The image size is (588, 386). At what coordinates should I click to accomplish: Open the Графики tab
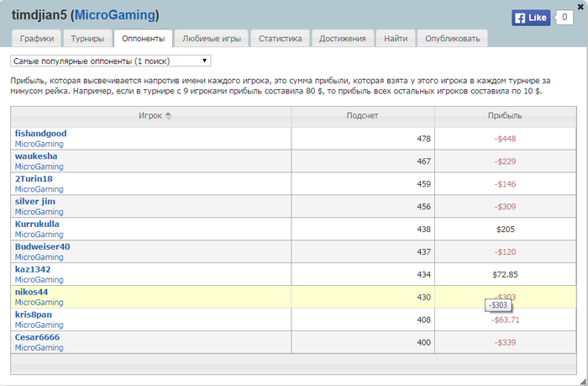click(37, 39)
